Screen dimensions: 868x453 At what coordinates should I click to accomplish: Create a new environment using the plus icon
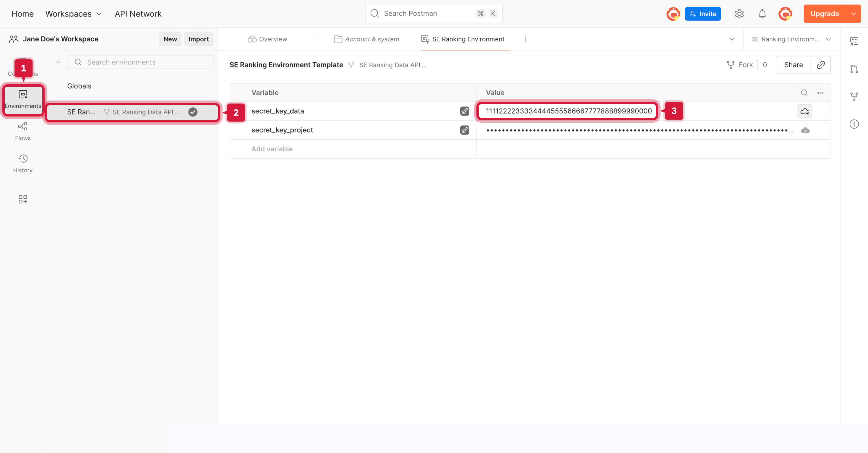(58, 62)
